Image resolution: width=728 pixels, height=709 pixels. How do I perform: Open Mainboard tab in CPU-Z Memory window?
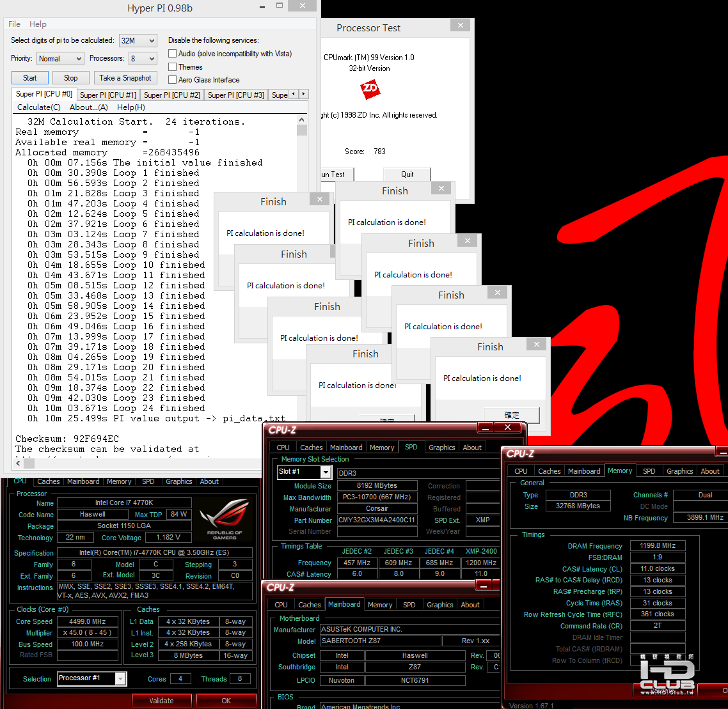pos(584,471)
